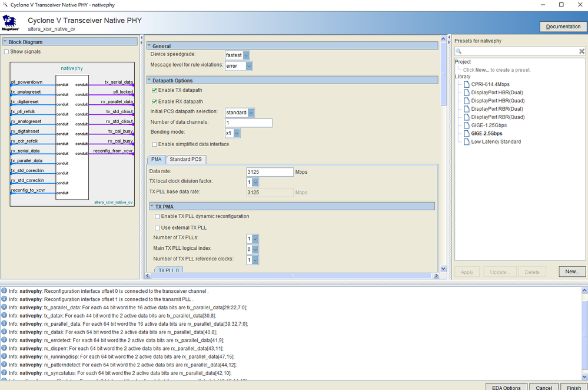Click the search magnifier icon in presets
The image size is (588, 390).
click(x=459, y=52)
